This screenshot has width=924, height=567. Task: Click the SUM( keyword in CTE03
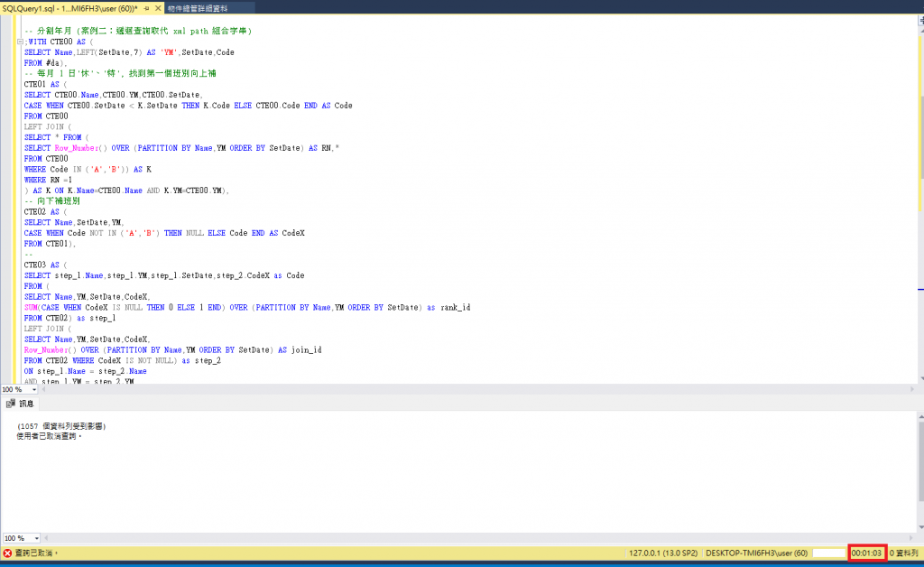pyautogui.click(x=32, y=307)
